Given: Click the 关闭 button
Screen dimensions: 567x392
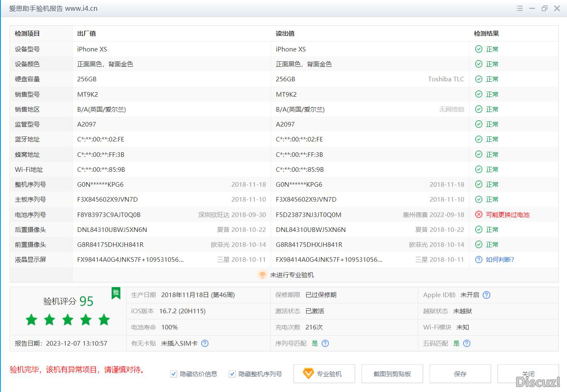Looking at the screenshot, I should (528, 374).
